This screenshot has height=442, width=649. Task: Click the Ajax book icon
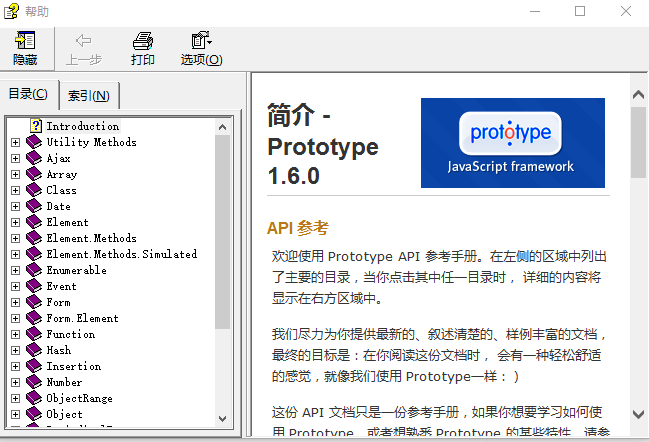[x=35, y=158]
